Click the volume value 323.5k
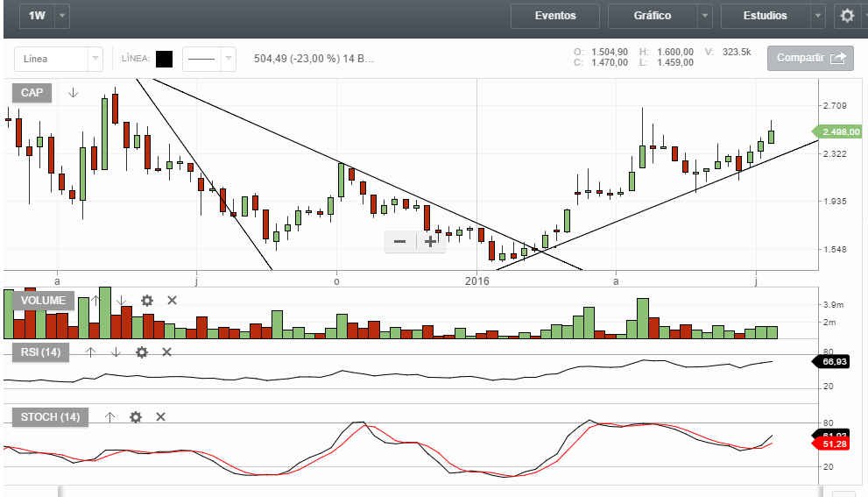 tap(737, 52)
